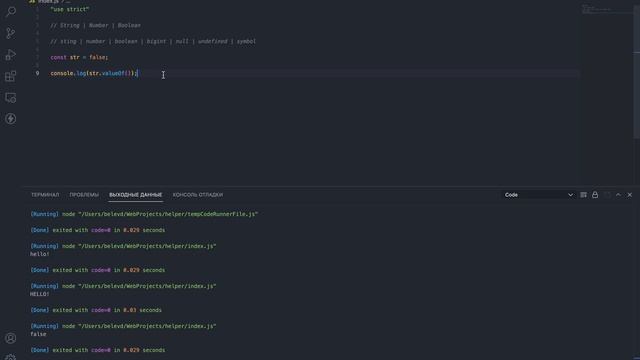Open the Search view in activity bar
640x360 pixels.
point(11,11)
